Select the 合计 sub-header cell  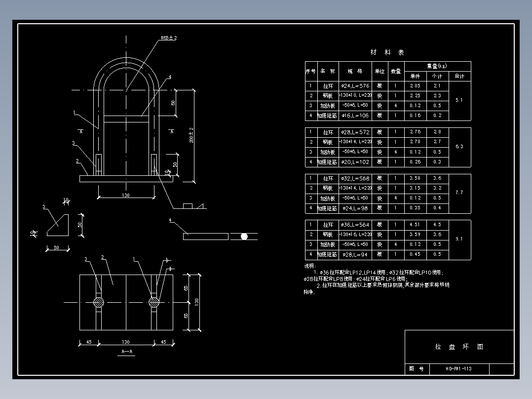coord(460,76)
